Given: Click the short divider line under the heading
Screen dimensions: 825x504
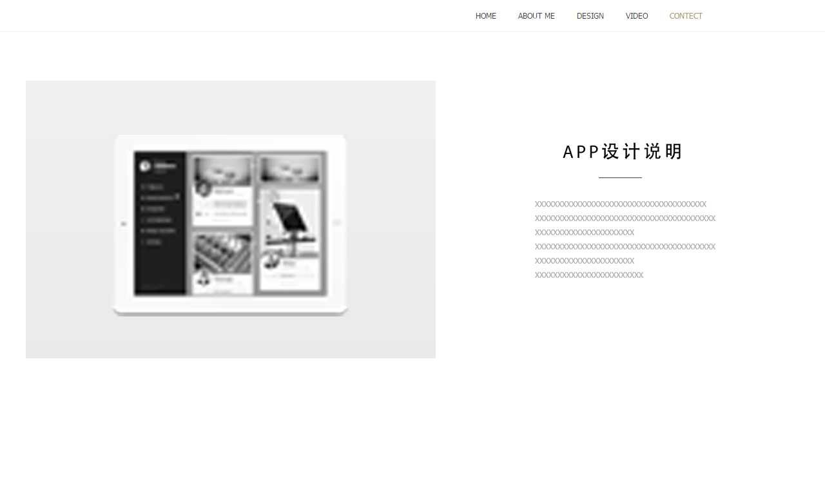Looking at the screenshot, I should tap(620, 177).
